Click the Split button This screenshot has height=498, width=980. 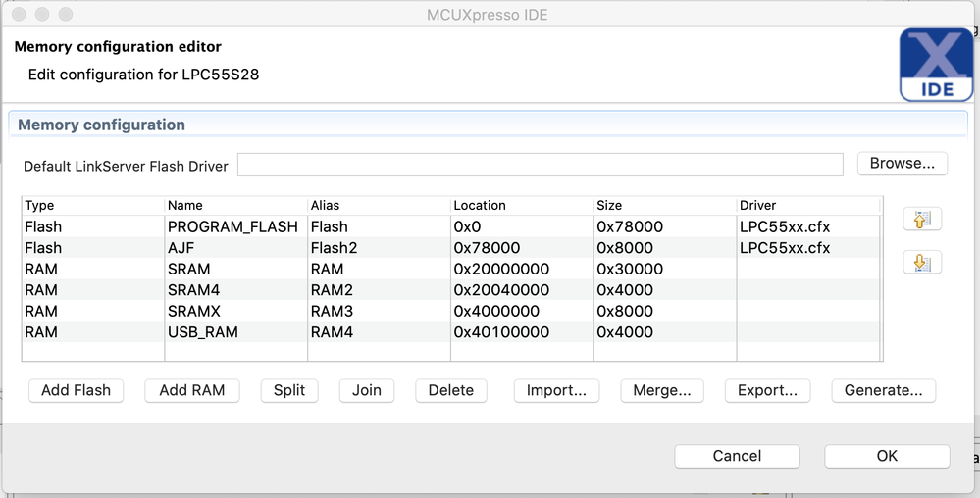pos(289,390)
